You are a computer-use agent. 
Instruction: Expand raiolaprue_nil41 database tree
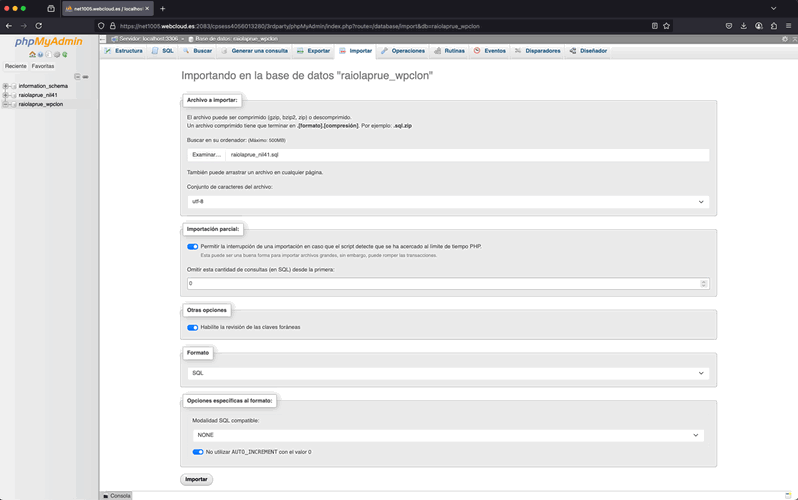(x=6, y=95)
